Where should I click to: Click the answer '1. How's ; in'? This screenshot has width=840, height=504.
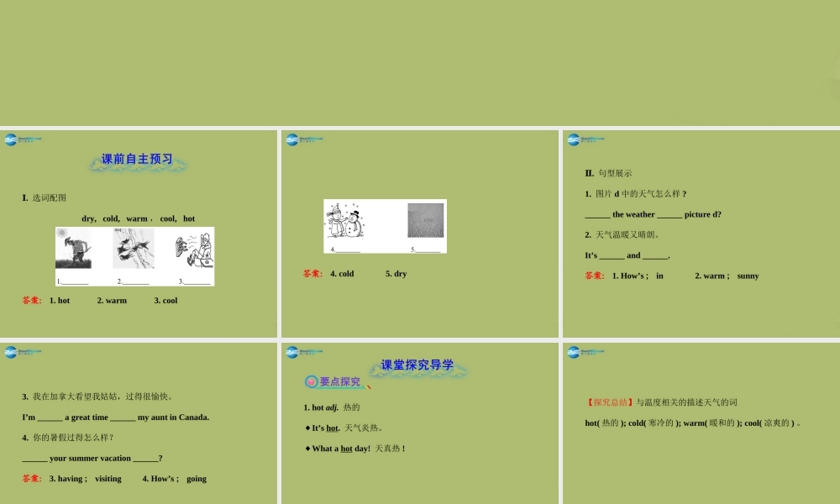[x=638, y=276]
